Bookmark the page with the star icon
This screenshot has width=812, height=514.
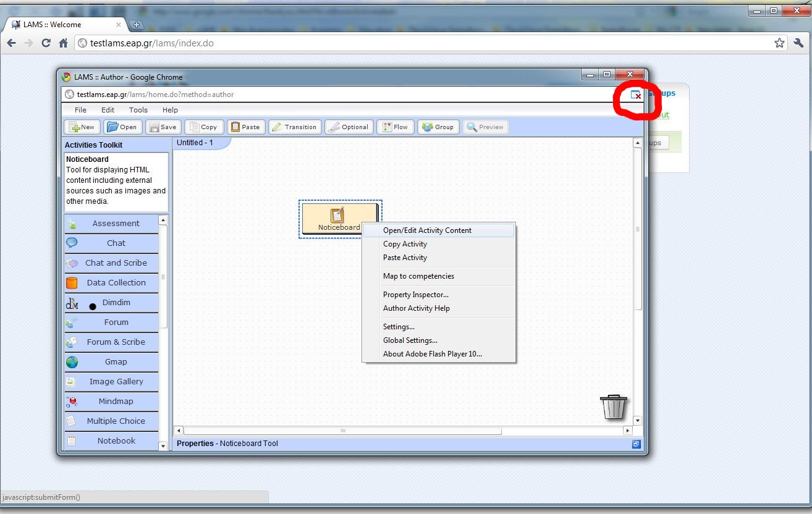(x=779, y=43)
